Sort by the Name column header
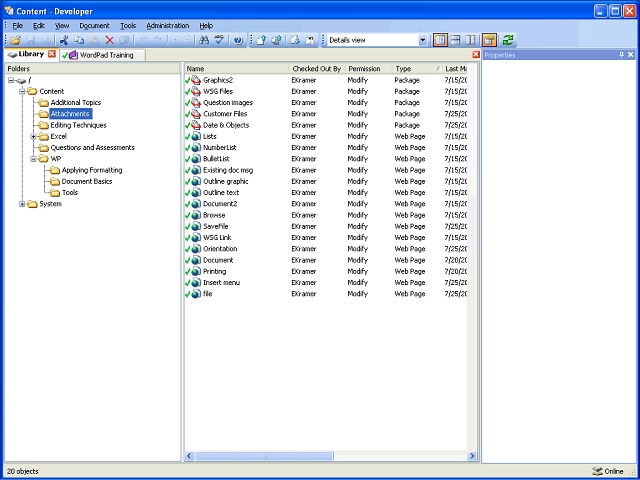The image size is (640, 480). [x=237, y=69]
